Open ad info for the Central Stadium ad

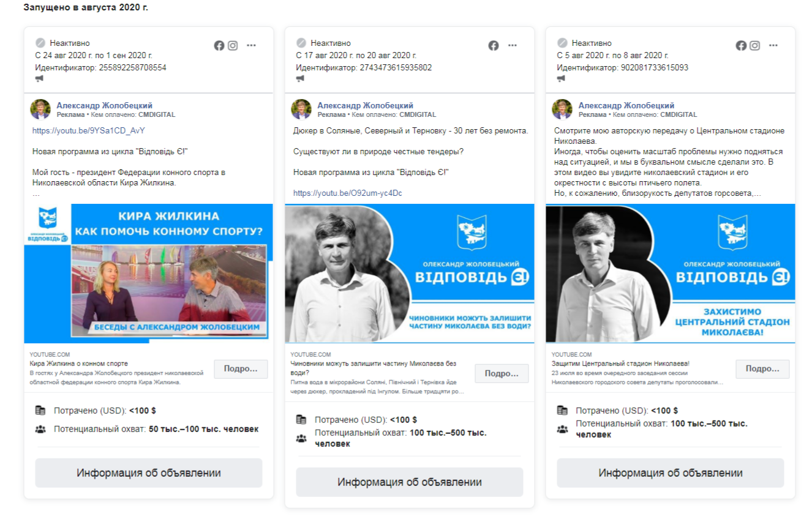click(671, 473)
